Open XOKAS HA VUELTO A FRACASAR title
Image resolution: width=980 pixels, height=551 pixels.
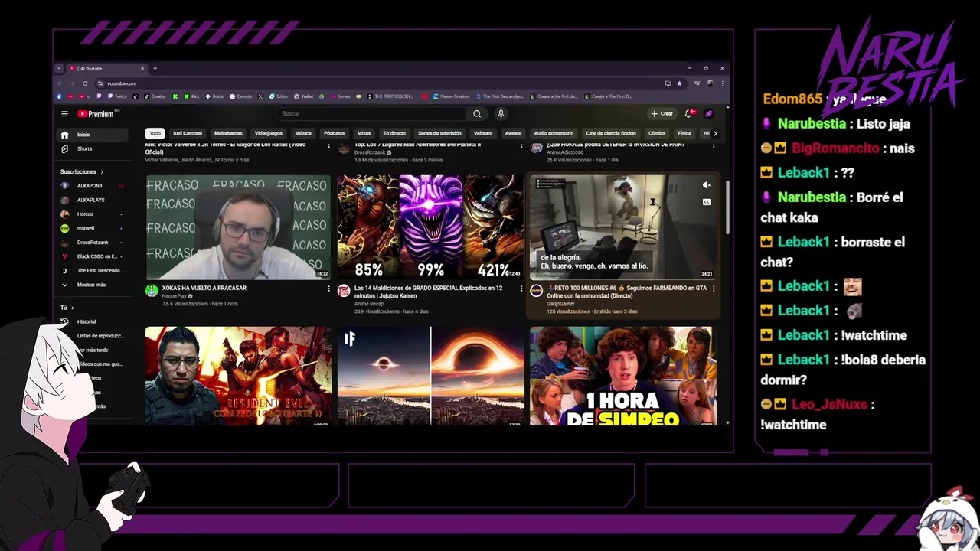(204, 288)
